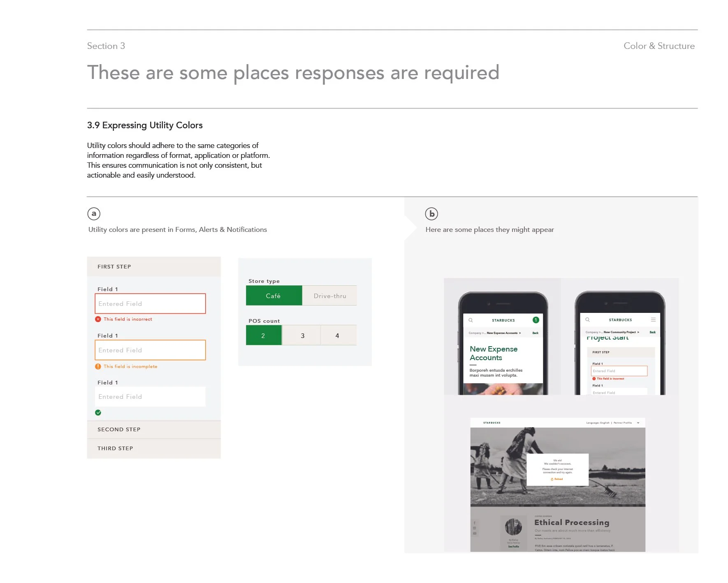Image resolution: width=728 pixels, height=583 pixels.
Task: Click the 'New Community Project' breadcrumb
Action: [x=620, y=332]
